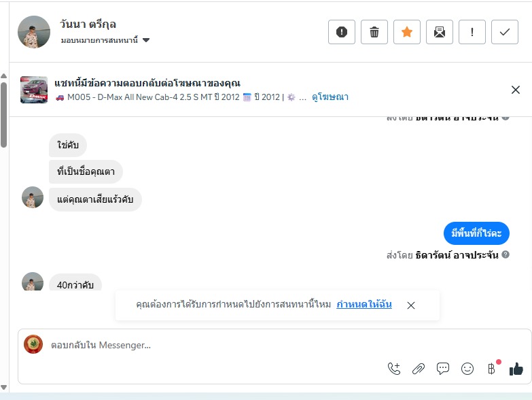Click the D-Max ad thumbnail image
532x400 pixels.
click(34, 90)
